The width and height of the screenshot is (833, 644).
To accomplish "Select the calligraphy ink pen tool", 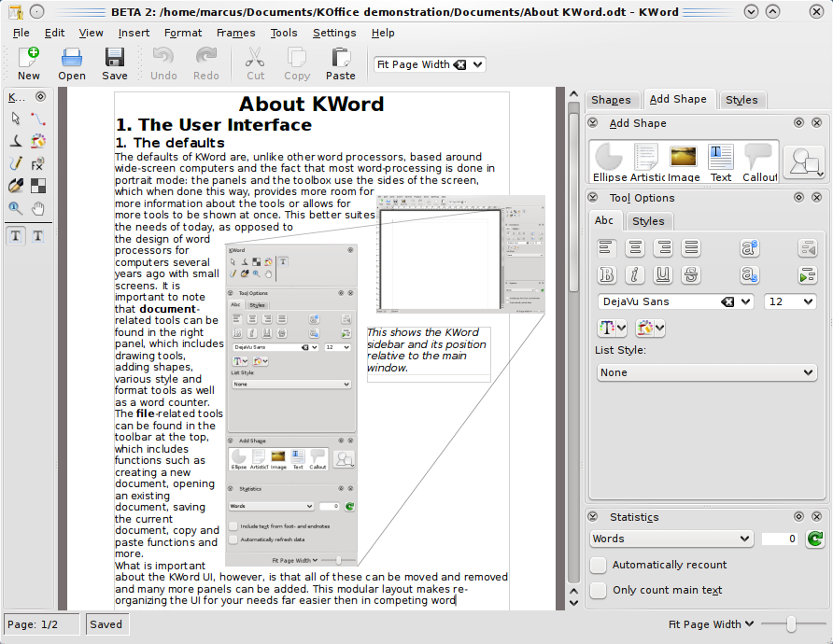I will click(15, 186).
